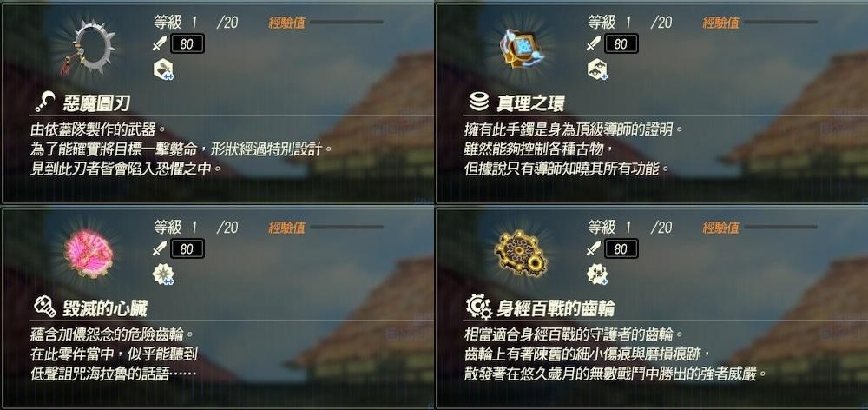The width and height of the screenshot is (868, 410).
Task: Click the stacked rings icon beside 真理之環
Action: 478,102
